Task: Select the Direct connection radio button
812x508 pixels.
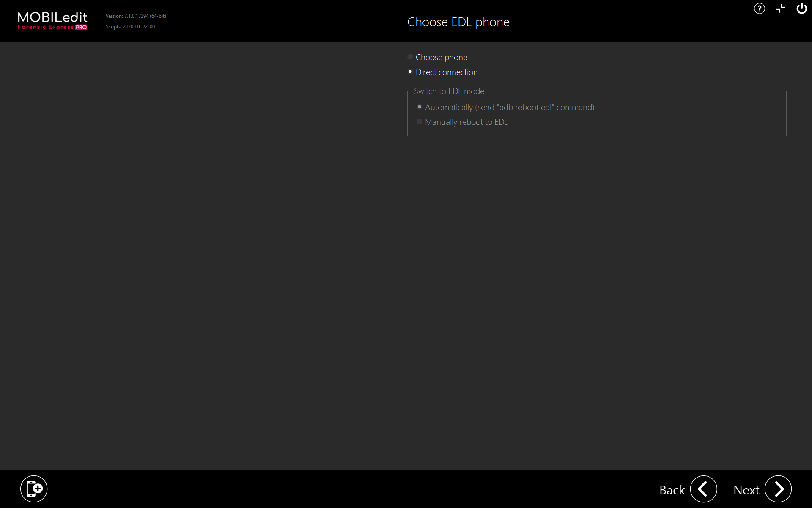Action: point(410,72)
